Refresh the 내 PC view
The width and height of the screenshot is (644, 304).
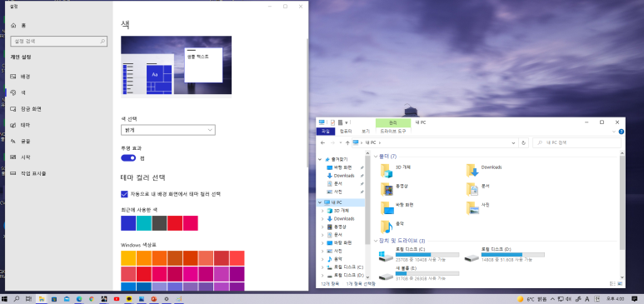pos(523,143)
